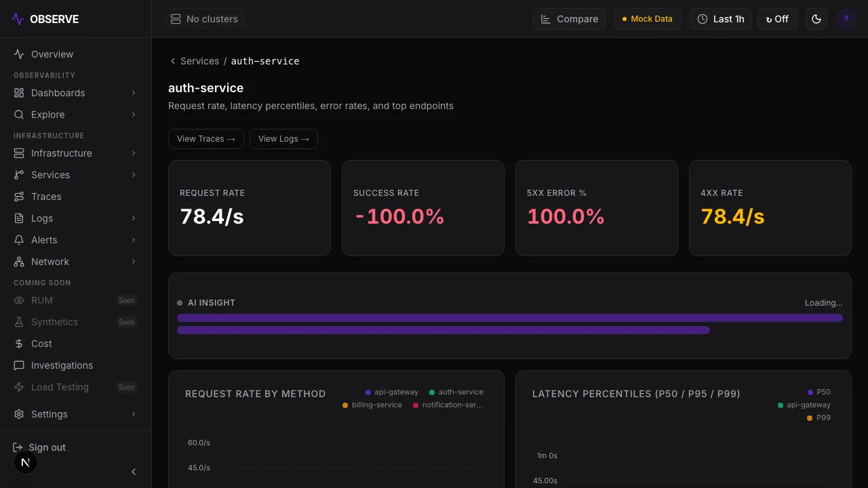Click the View Traces button
The height and width of the screenshot is (488, 868).
click(206, 139)
